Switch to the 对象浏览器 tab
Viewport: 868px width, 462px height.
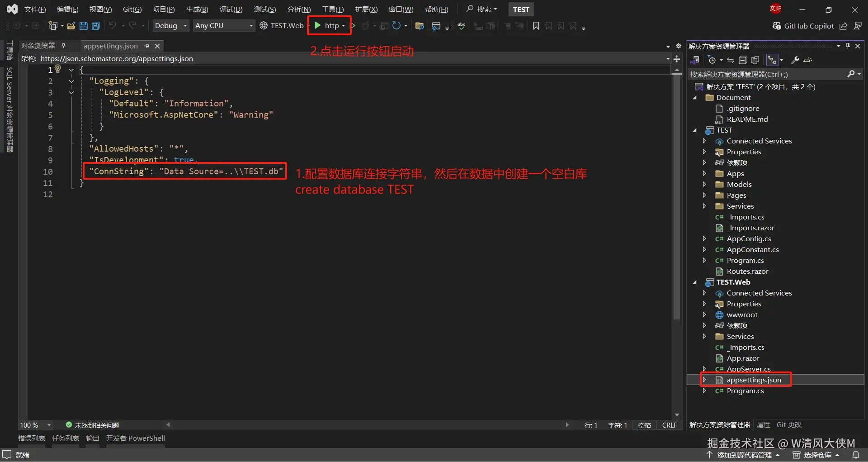click(x=38, y=46)
